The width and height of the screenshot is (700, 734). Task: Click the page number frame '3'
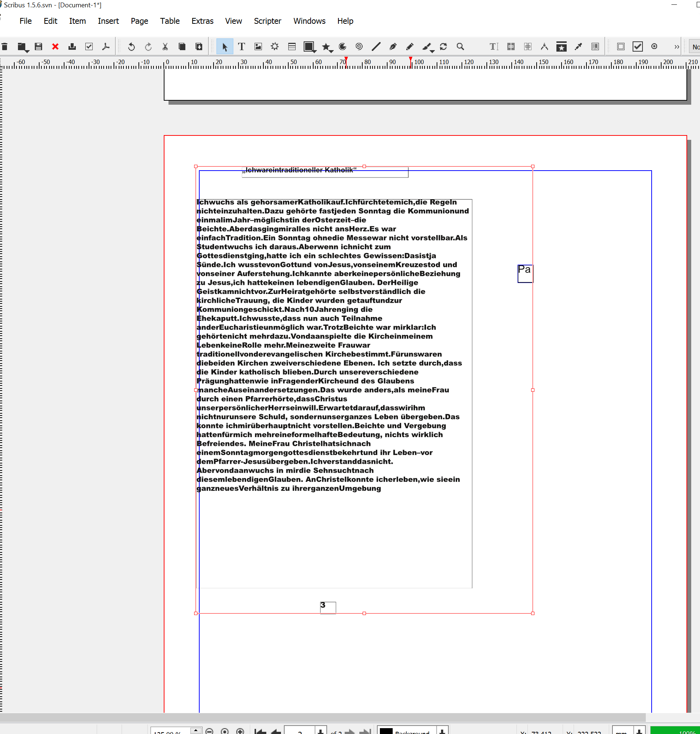(x=327, y=607)
